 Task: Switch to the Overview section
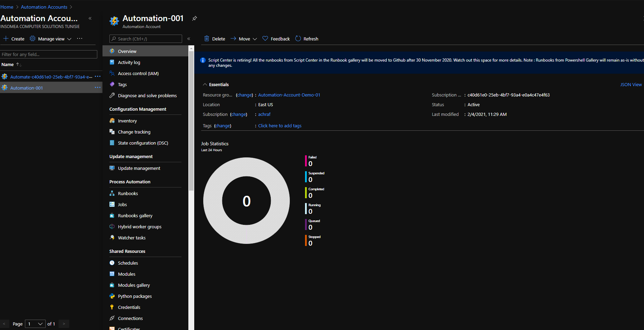[127, 51]
